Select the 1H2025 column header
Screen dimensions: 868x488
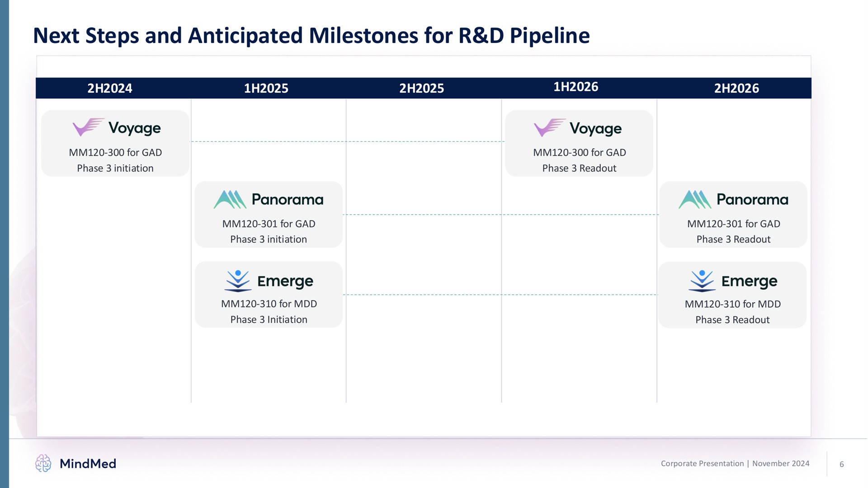(x=266, y=88)
